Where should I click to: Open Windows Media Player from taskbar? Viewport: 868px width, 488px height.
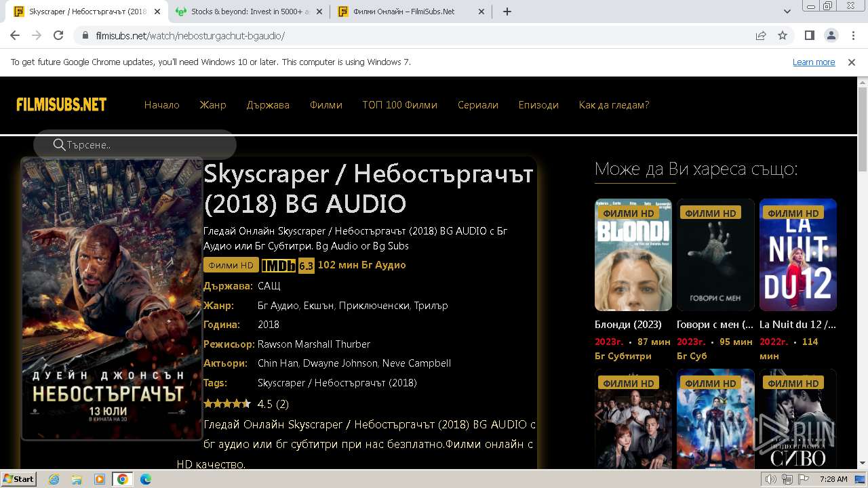[100, 479]
